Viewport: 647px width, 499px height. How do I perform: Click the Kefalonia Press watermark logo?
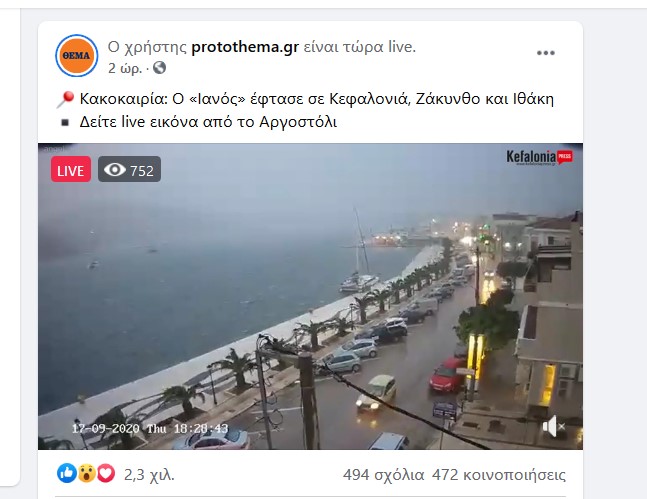point(539,157)
